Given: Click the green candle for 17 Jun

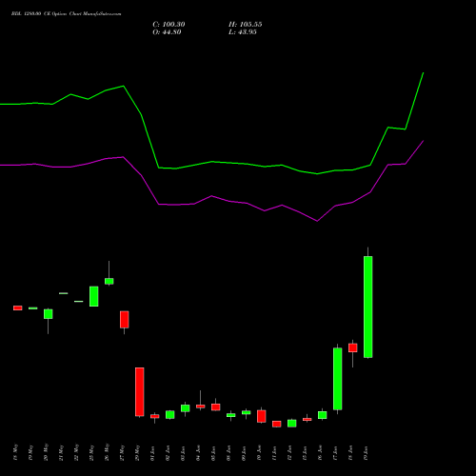Looking at the screenshot, I should point(338,379).
